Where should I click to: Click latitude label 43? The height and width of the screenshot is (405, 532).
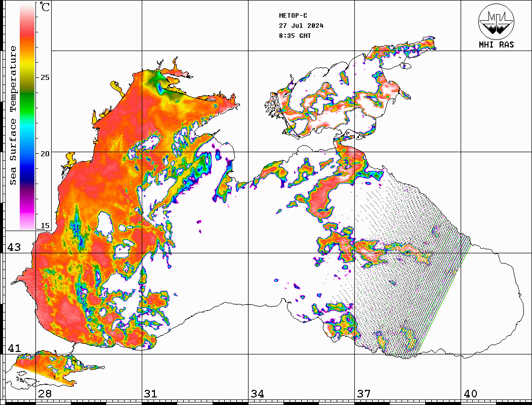click(x=14, y=247)
